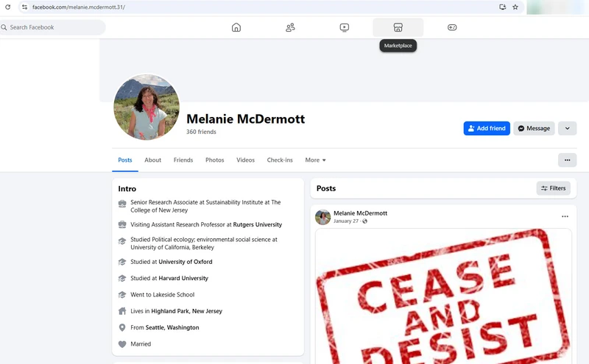
Task: Click the Facebook URL in address bar
Action: click(x=79, y=7)
